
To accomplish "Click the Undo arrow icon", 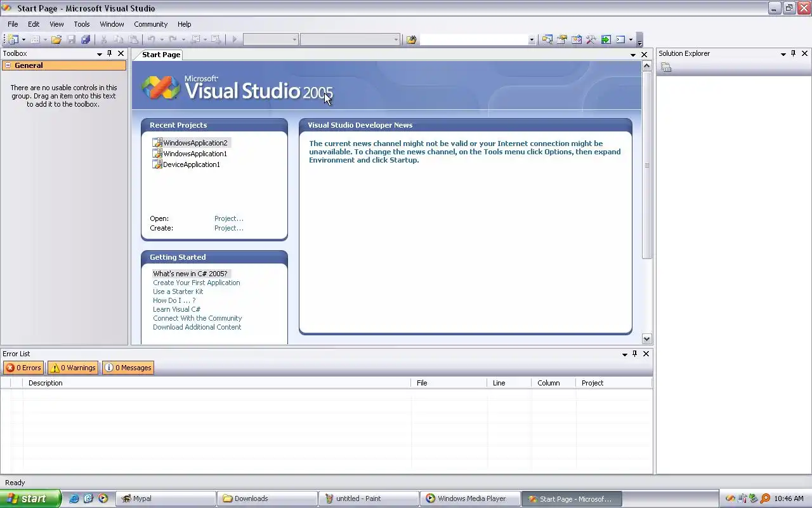I will point(152,39).
